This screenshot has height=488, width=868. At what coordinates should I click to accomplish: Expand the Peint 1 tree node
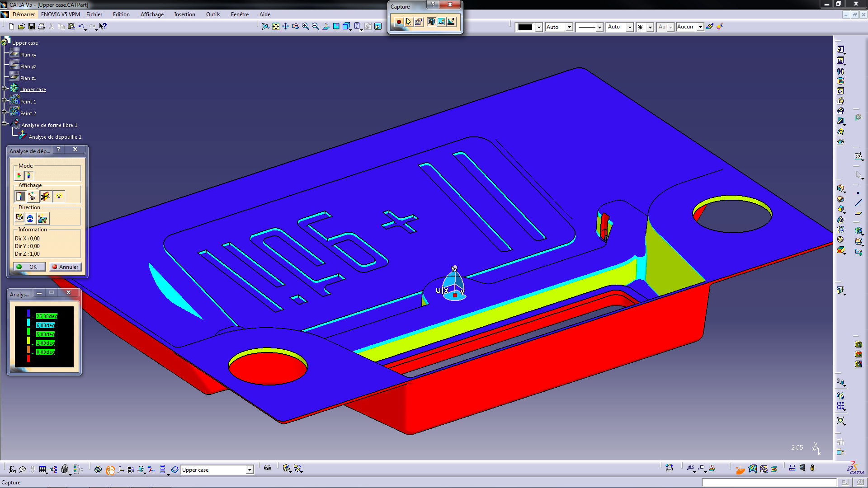coord(5,100)
